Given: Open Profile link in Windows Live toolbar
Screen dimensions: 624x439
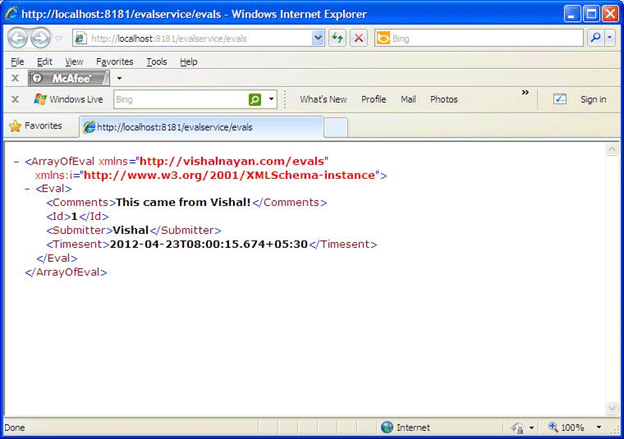Looking at the screenshot, I should [373, 100].
